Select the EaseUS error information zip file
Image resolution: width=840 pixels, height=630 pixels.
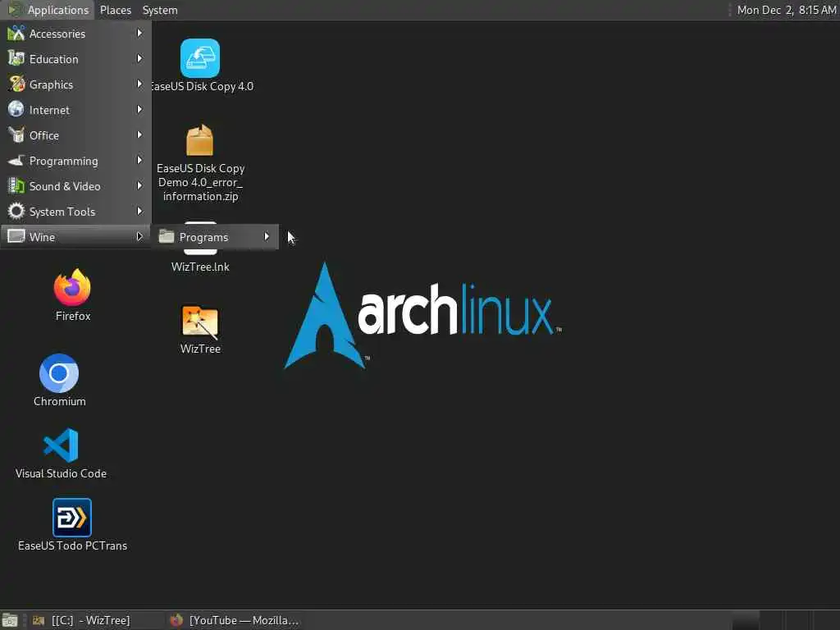pos(200,140)
